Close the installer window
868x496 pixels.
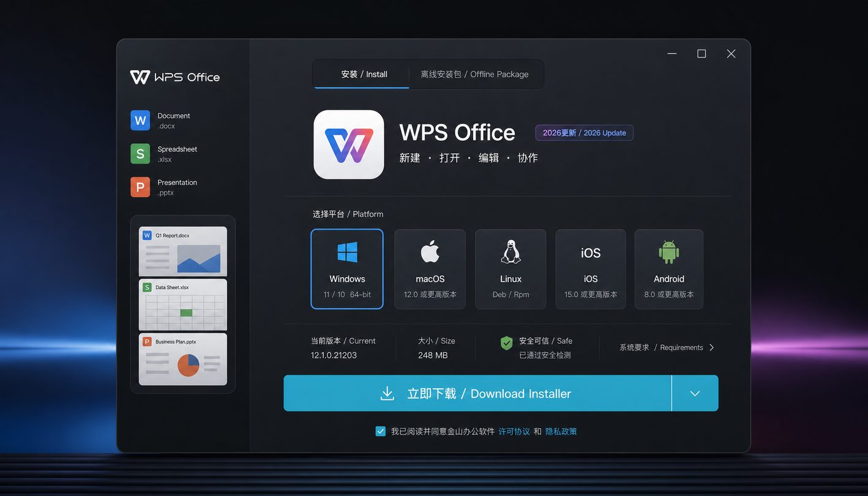[731, 54]
